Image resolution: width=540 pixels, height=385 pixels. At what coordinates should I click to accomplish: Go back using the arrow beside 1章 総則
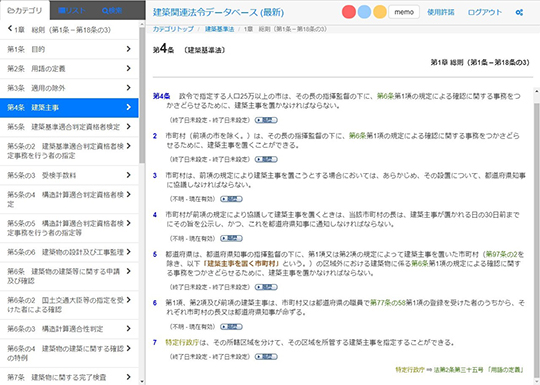click(10, 29)
